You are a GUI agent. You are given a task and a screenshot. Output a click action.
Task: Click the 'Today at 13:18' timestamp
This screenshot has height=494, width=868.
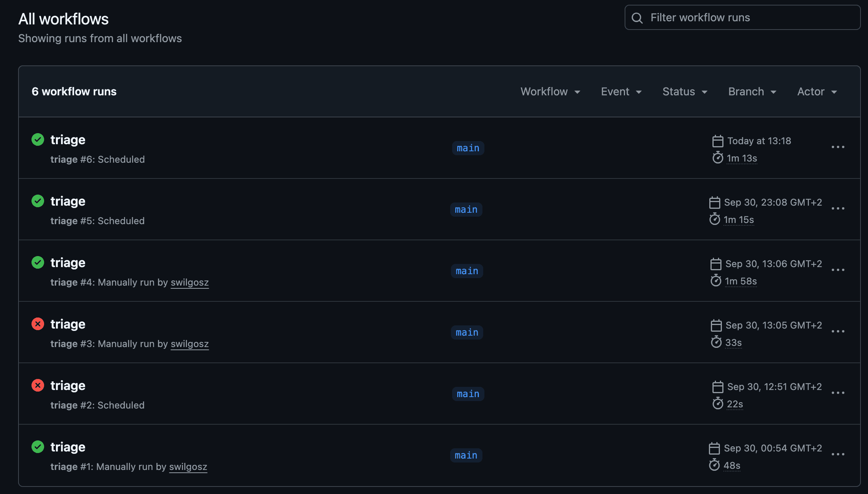coord(759,141)
